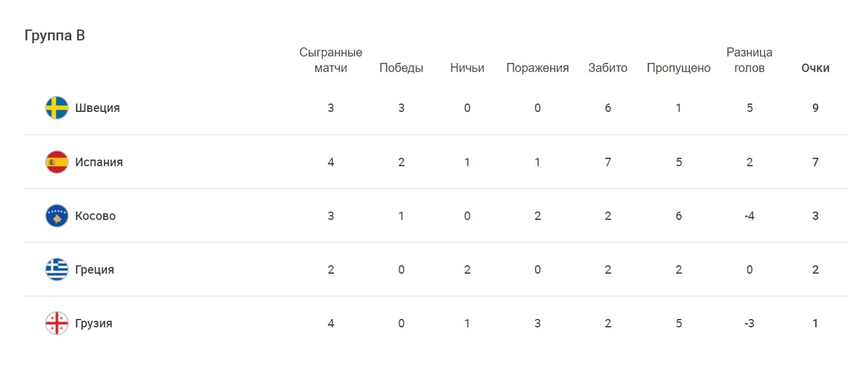Click the Ничьи column header
Image resolution: width=868 pixels, height=369 pixels.
pos(467,68)
